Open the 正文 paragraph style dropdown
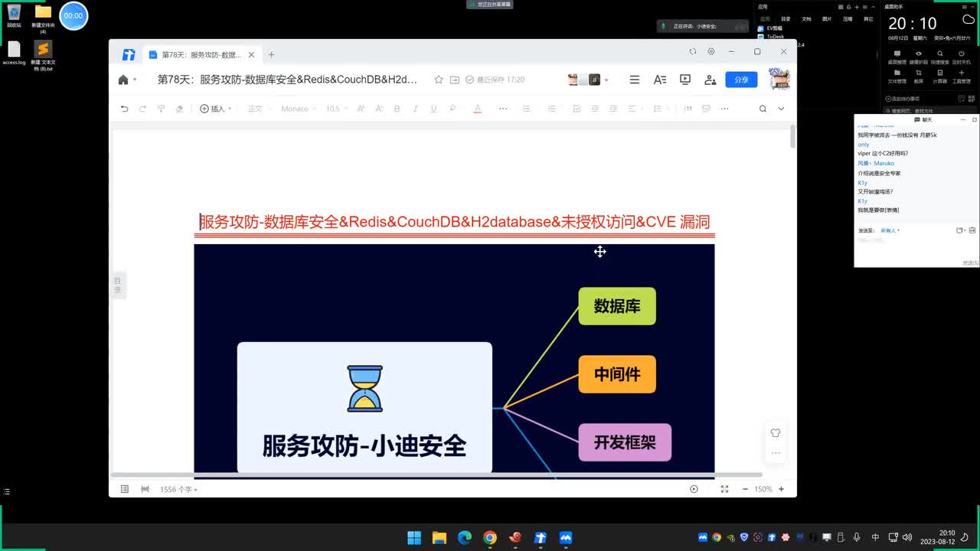Image resolution: width=980 pixels, height=551 pixels. 259,109
